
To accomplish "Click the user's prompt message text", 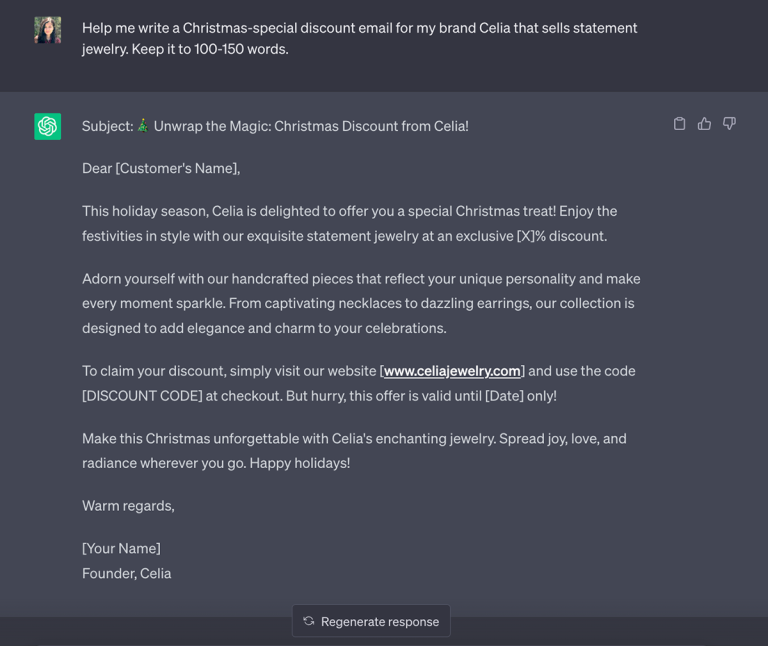I will tap(360, 38).
